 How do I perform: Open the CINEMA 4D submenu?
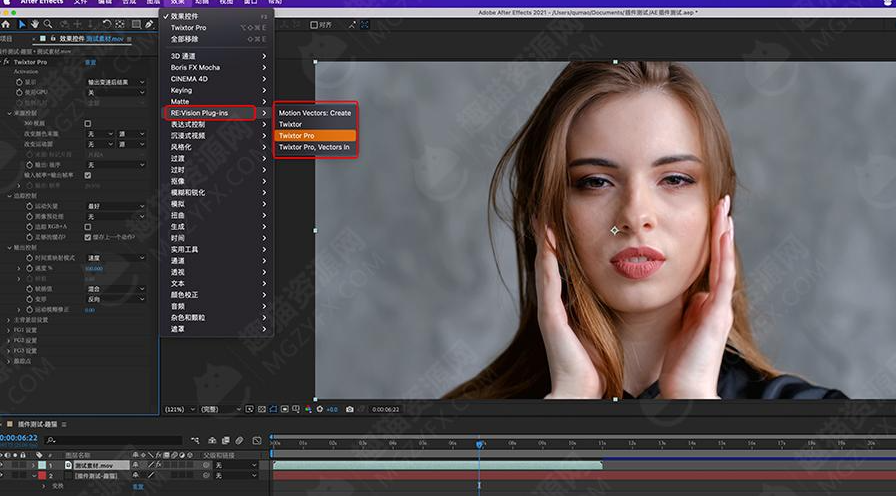point(217,79)
